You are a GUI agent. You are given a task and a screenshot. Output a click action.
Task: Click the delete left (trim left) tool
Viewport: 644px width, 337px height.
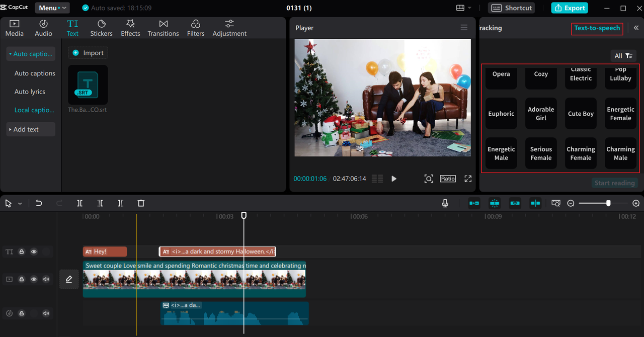point(100,203)
